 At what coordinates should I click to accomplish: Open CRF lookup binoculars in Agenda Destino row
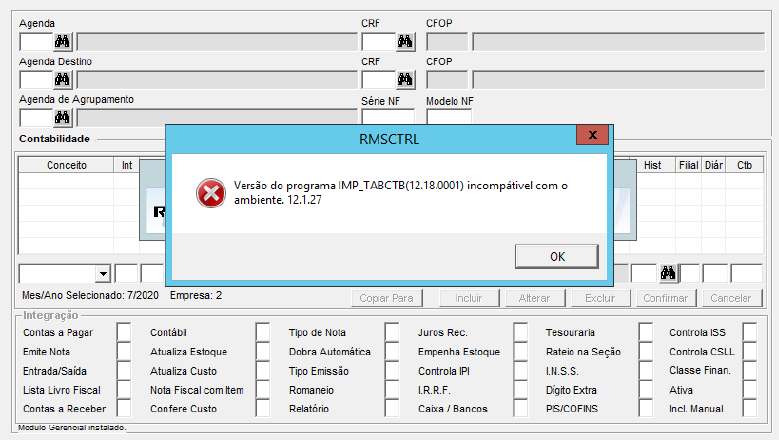coord(405,79)
